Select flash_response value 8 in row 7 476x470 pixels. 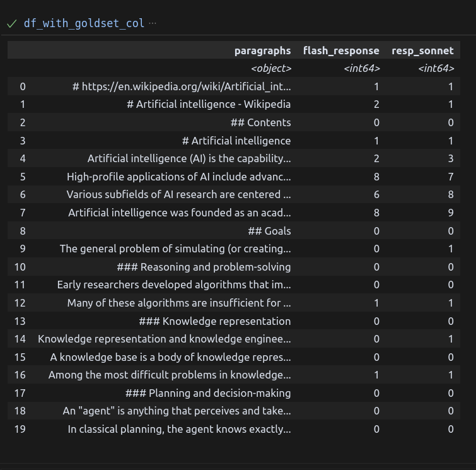click(376, 213)
